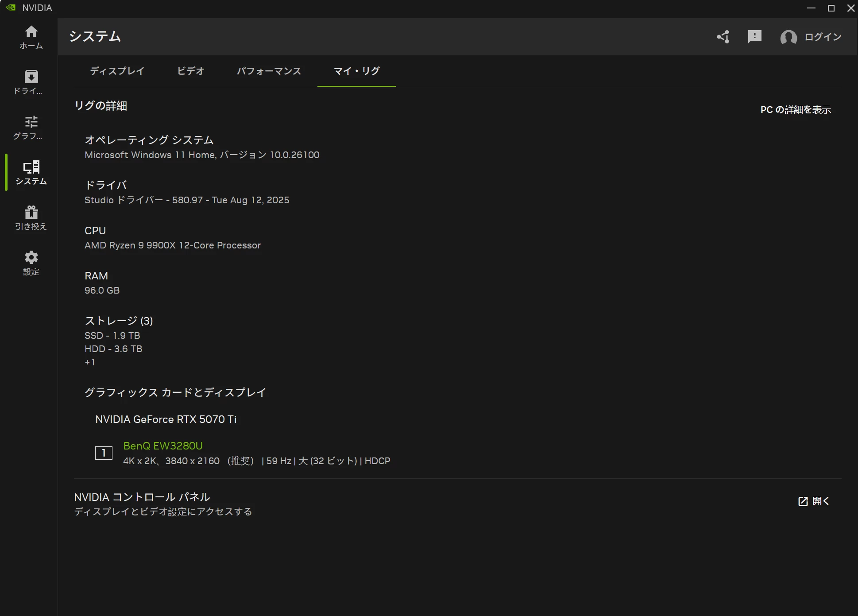Click the BenQ EW3280U display name
Image resolution: width=858 pixels, height=616 pixels.
coord(163,446)
